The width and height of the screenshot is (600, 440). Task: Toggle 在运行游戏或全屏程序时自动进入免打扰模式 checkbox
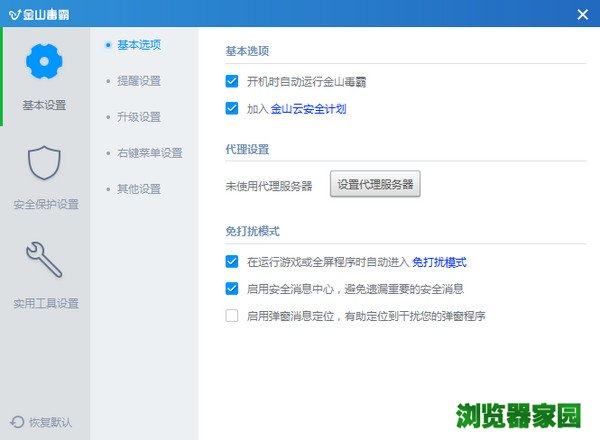coord(232,262)
